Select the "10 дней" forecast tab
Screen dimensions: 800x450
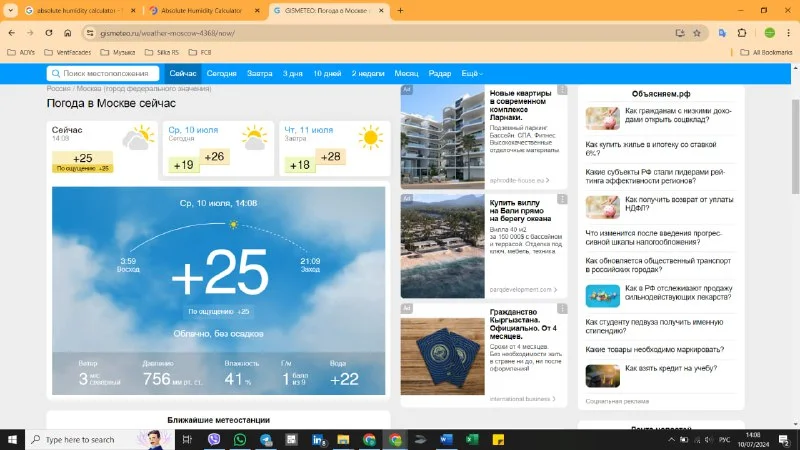327,74
